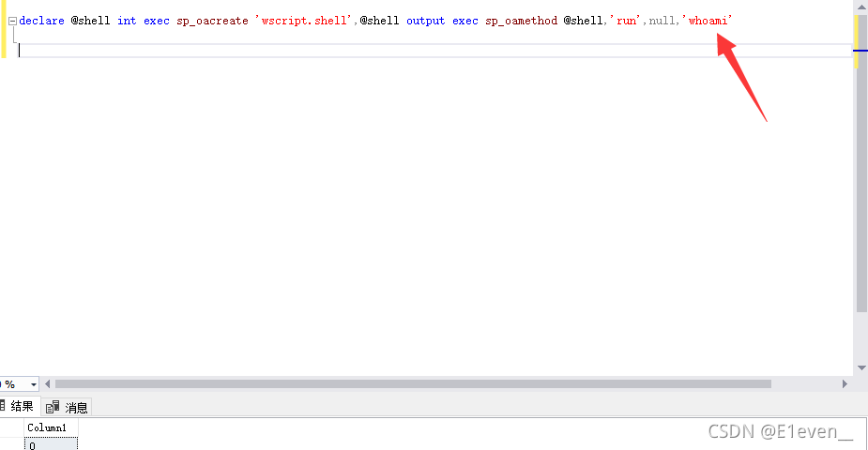Collapse the SQL code block outline toggle

[x=12, y=21]
